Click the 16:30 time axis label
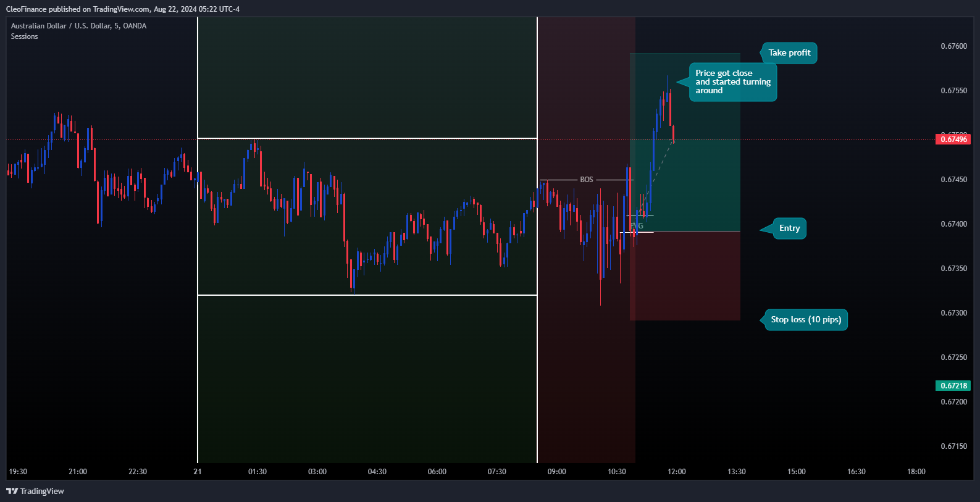Viewport: 980px width, 502px height. pyautogui.click(x=856, y=472)
